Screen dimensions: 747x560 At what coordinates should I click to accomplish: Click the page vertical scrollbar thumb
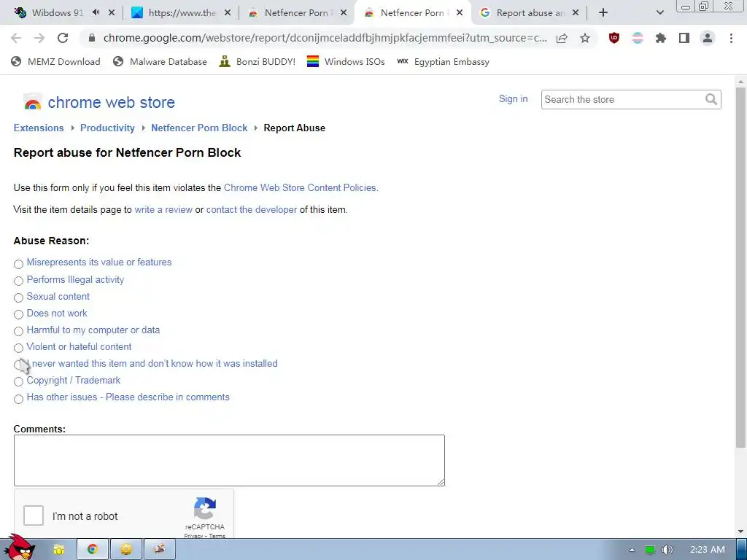click(x=740, y=267)
